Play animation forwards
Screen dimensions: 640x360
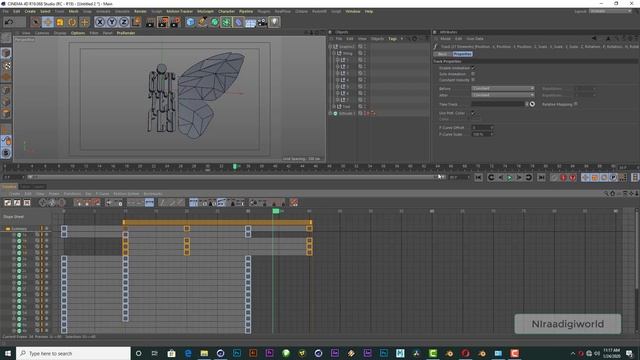(510, 177)
